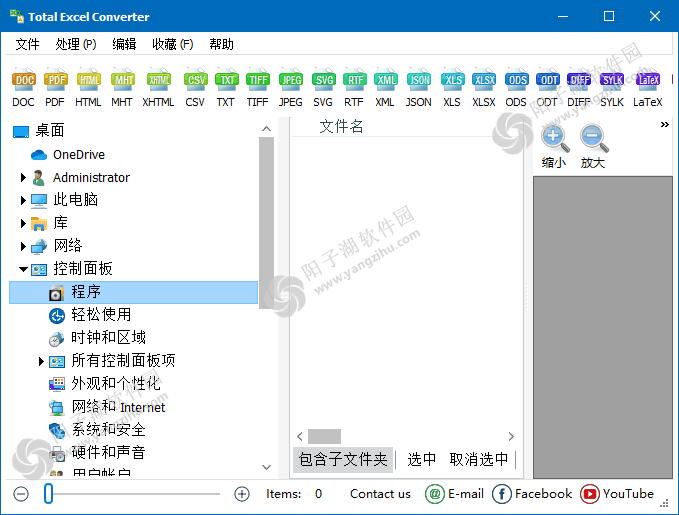Viewport: 679px width, 515px height.
Task: Click the Contact us link
Action: pyautogui.click(x=380, y=494)
